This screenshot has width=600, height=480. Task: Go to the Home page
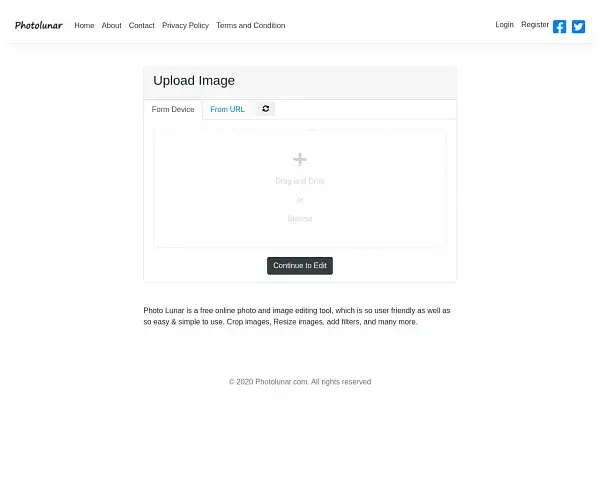(84, 25)
